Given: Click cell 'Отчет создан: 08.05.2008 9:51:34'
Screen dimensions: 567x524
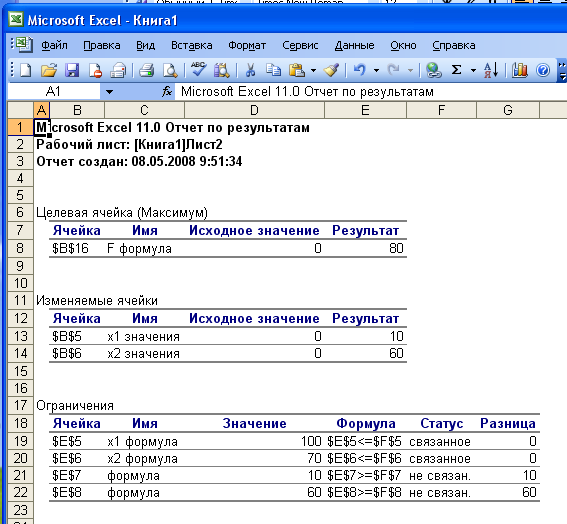Looking at the screenshot, I should click(139, 162).
